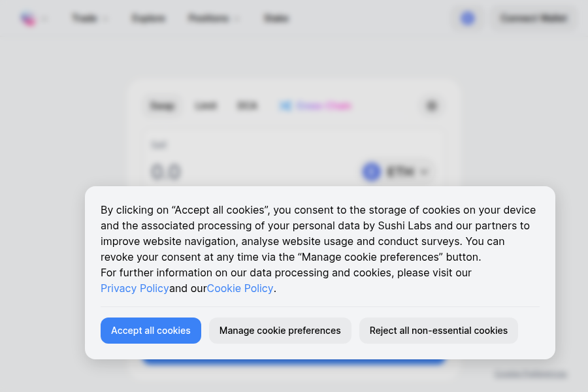This screenshot has height=392, width=588.
Task: Expand the Trade dropdown menu
Action: click(89, 18)
